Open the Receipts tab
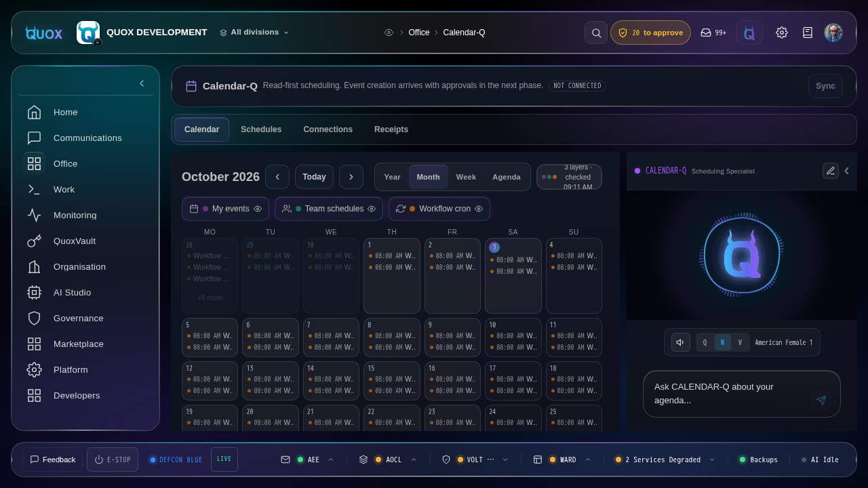Screen dimensions: 868x488 (391, 129)
